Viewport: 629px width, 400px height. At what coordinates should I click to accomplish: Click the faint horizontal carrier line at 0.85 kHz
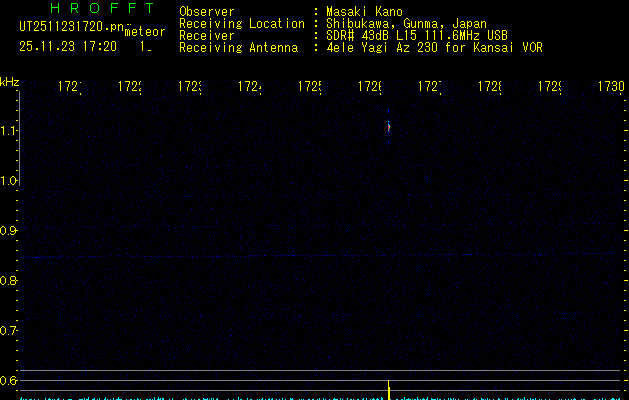[317, 255]
